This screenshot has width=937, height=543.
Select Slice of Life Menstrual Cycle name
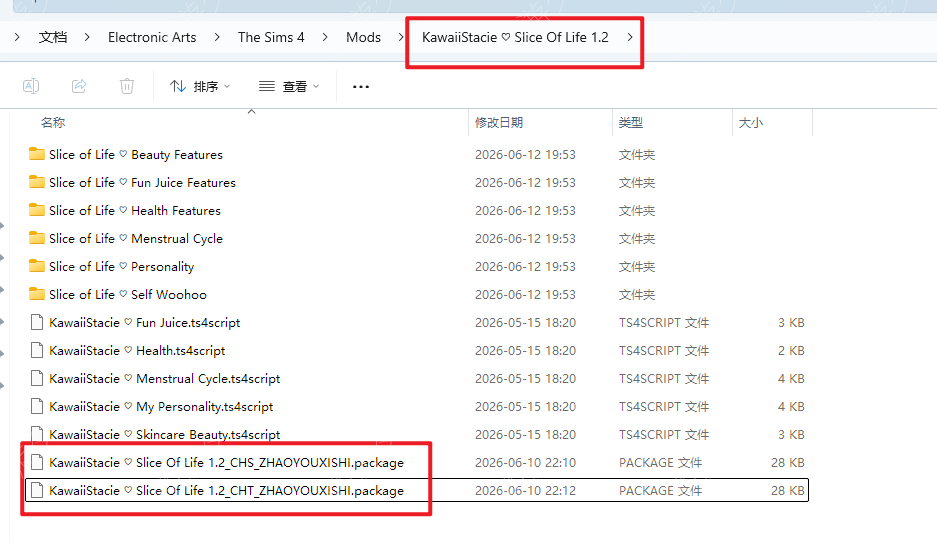pyautogui.click(x=136, y=239)
